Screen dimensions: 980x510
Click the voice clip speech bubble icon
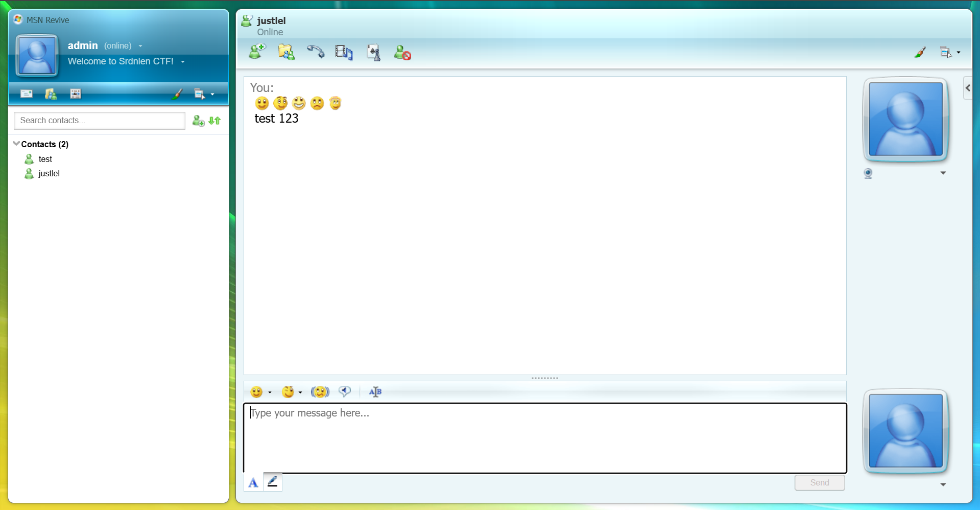coord(345,392)
